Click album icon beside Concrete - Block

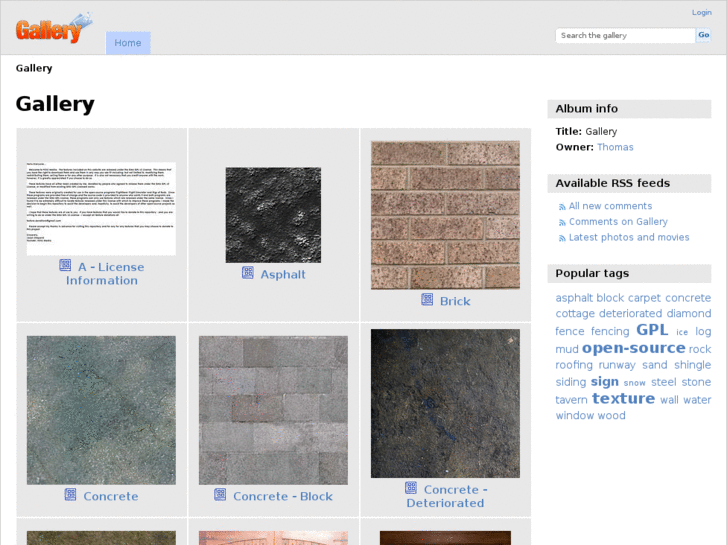tap(220, 495)
